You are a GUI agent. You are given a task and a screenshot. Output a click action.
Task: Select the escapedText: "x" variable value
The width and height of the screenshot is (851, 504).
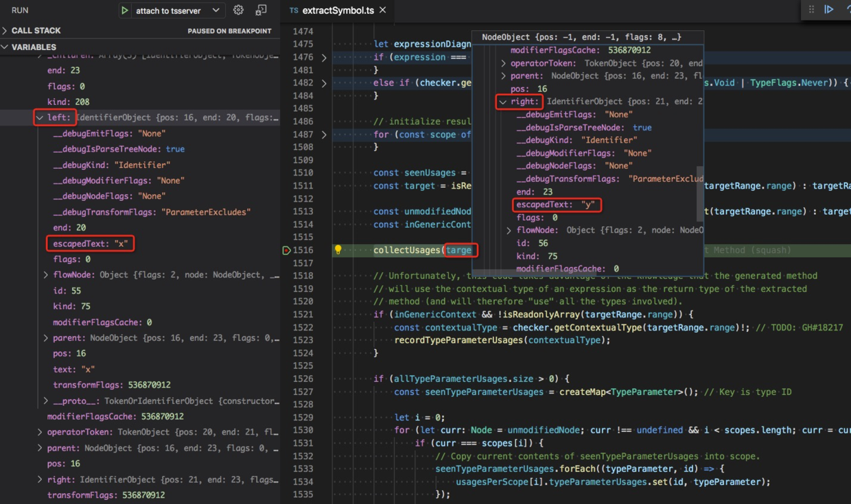[x=90, y=243]
